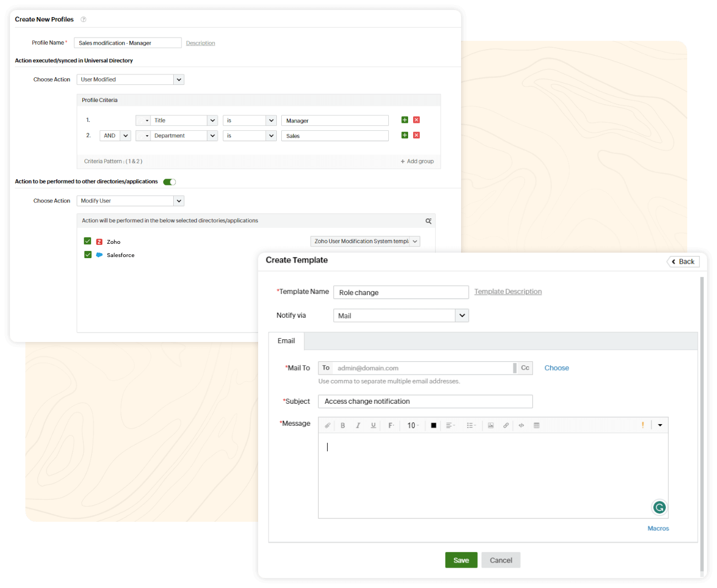This screenshot has width=717, height=588.
Task: Toggle bold formatting in the message toolbar
Action: (343, 425)
